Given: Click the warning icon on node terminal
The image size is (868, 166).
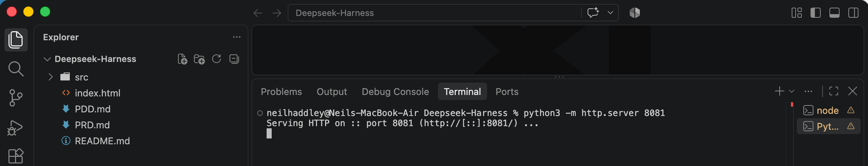Looking at the screenshot, I should tap(851, 110).
